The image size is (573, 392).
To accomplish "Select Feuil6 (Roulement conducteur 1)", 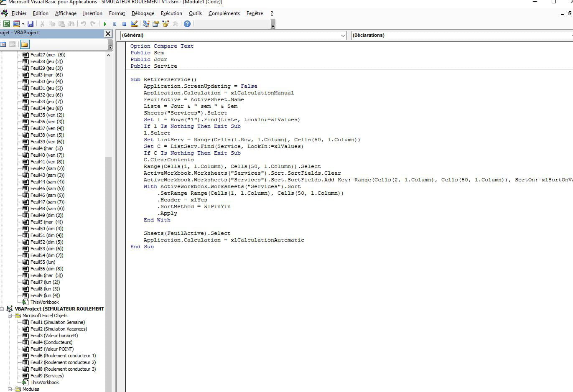I will click(x=63, y=356).
